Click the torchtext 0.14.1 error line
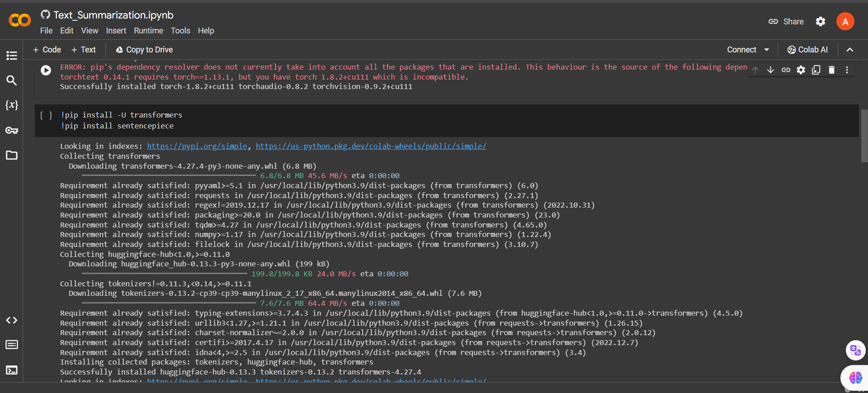This screenshot has width=868, height=393. tap(264, 77)
